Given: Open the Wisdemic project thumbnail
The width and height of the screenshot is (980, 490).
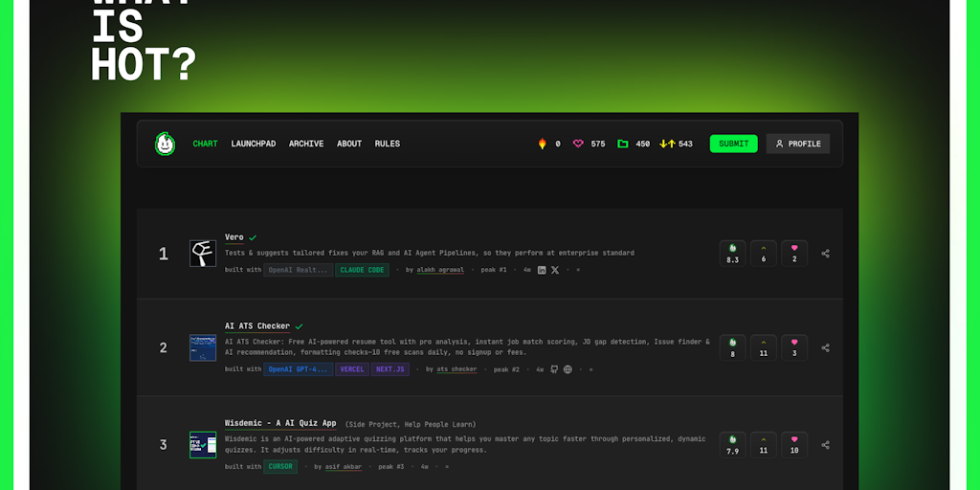Looking at the screenshot, I should (203, 445).
